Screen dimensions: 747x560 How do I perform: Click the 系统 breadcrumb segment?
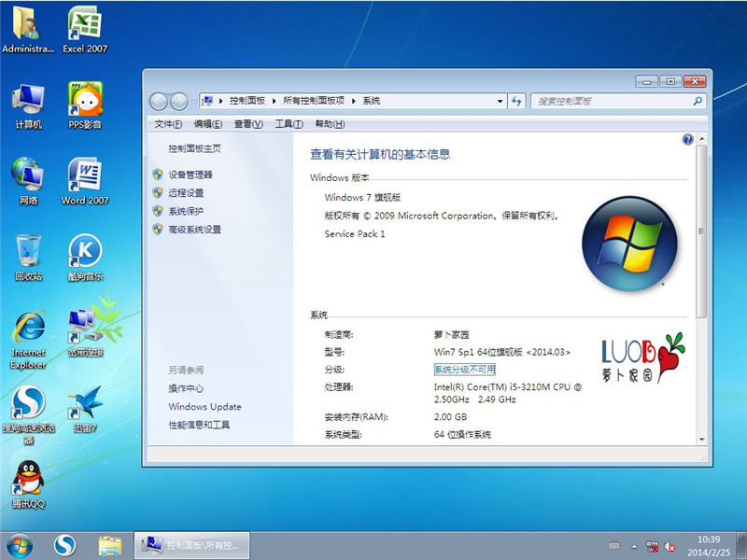pyautogui.click(x=372, y=101)
